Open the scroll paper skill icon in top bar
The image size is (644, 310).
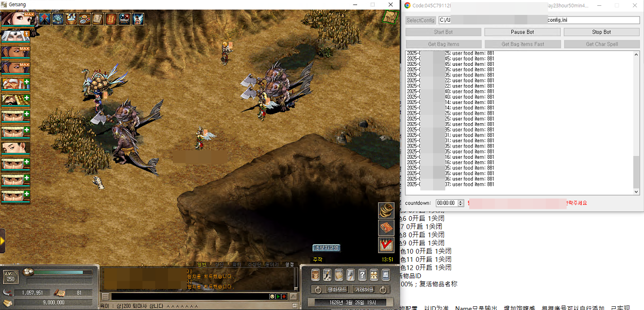click(x=98, y=19)
